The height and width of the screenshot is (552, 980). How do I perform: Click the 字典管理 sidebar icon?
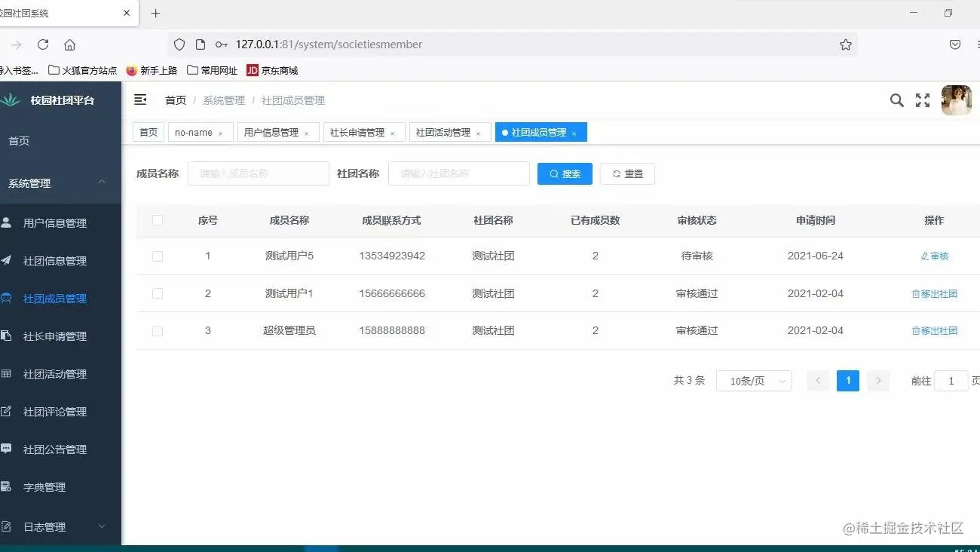point(6,486)
